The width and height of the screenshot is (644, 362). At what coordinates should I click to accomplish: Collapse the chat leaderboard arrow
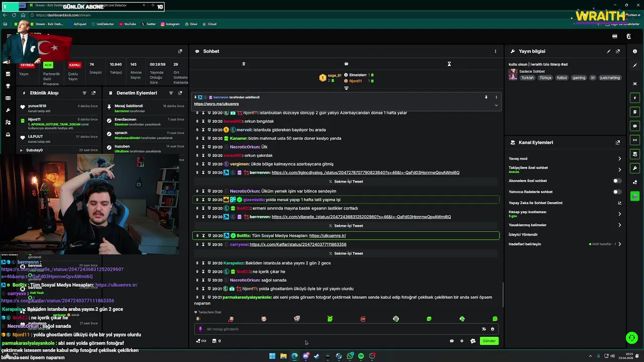[x=346, y=88]
